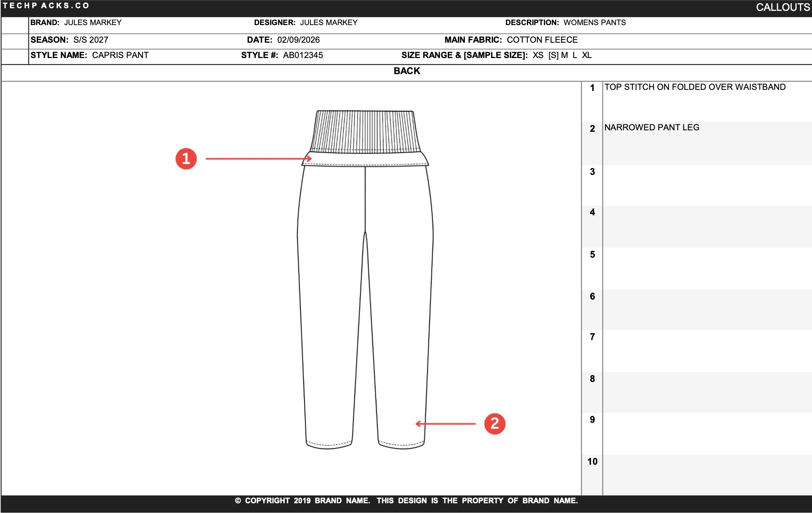Click the main fabric value COTTON FLEECE
The image size is (812, 513).
(x=542, y=40)
